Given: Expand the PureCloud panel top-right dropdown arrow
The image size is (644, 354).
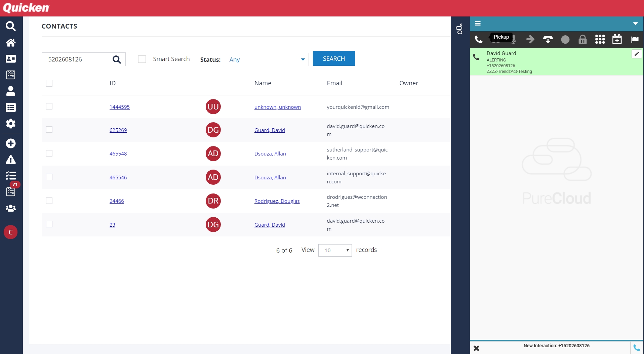Looking at the screenshot, I should [635, 24].
